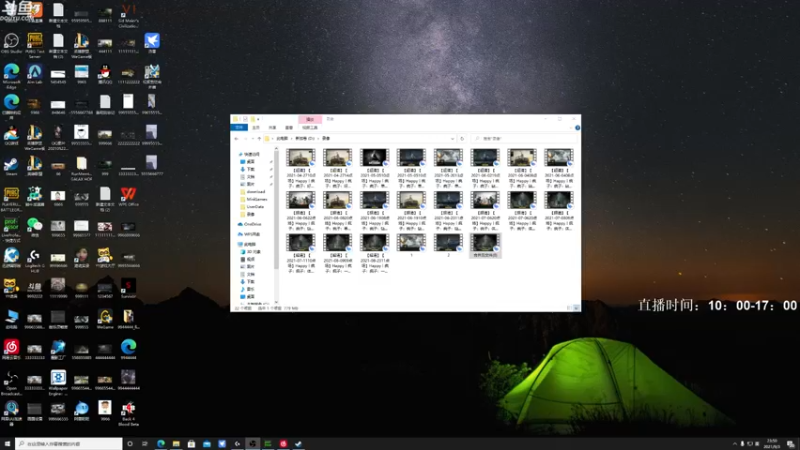The image size is (800, 450).
Task: Open Microsoft Edge desktop shortcut
Action: point(11,76)
